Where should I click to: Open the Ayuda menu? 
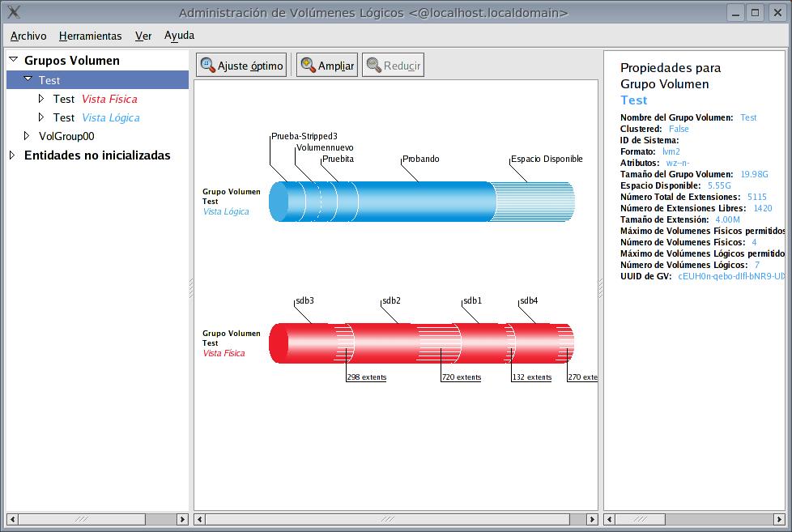pos(179,36)
